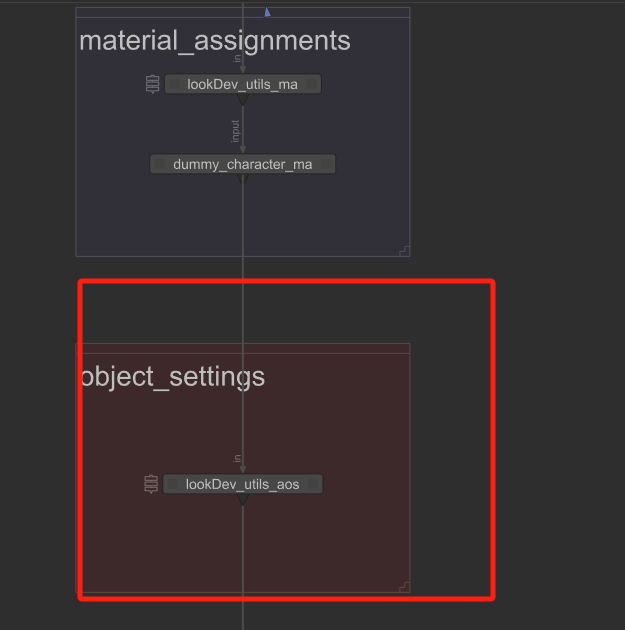Click the blue triangle marker at top
The image size is (625, 630).
pos(267,12)
